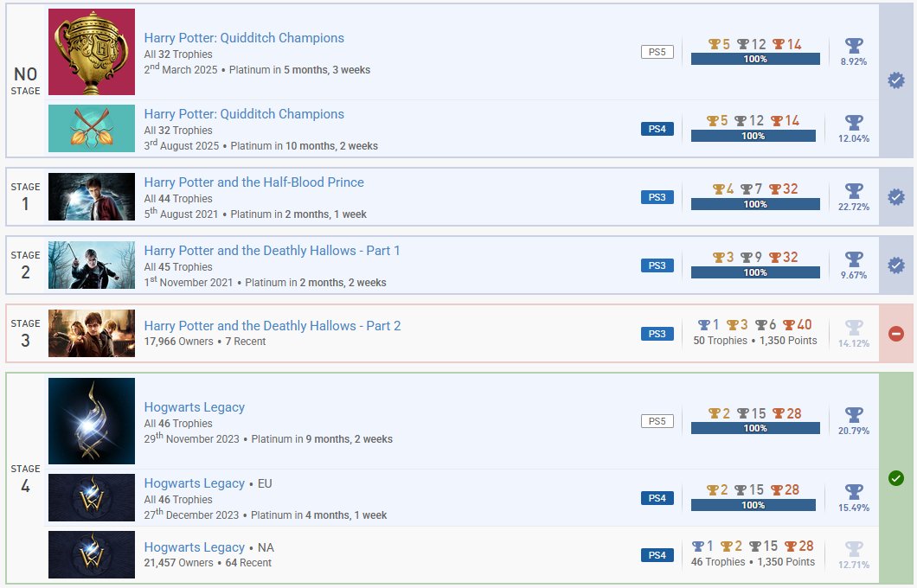Viewport: 917px width, 588px height.
Task: Click 'All 45 Trophies' text
Action: [178, 267]
